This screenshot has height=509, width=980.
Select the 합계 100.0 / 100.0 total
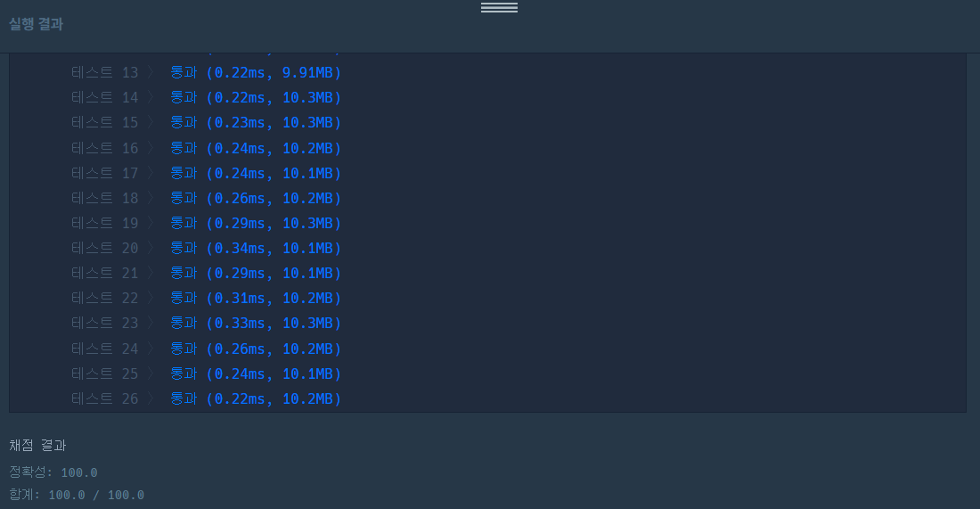(x=77, y=495)
